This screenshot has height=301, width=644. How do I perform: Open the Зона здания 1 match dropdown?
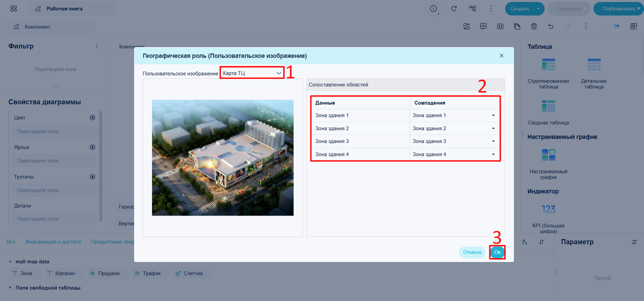pyautogui.click(x=454, y=115)
